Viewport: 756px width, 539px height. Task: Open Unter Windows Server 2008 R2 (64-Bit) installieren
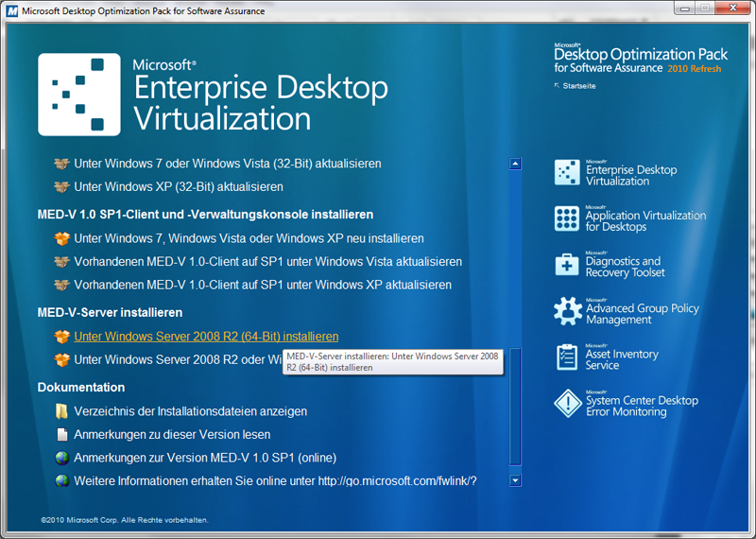(x=206, y=337)
